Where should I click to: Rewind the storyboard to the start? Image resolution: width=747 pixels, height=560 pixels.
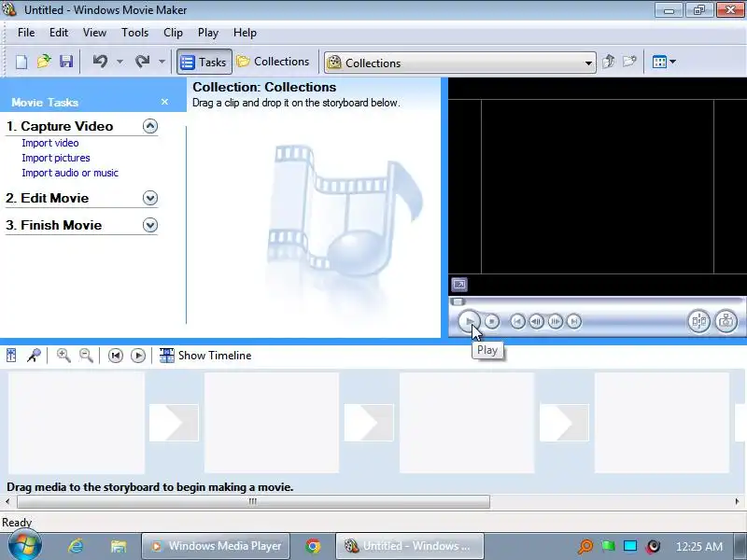coord(116,356)
